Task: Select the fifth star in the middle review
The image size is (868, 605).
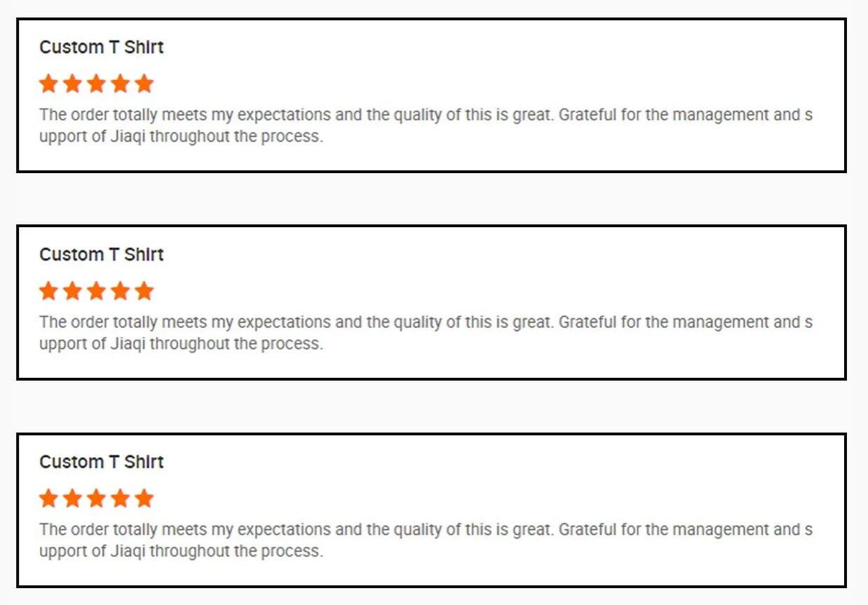Action: pos(144,291)
